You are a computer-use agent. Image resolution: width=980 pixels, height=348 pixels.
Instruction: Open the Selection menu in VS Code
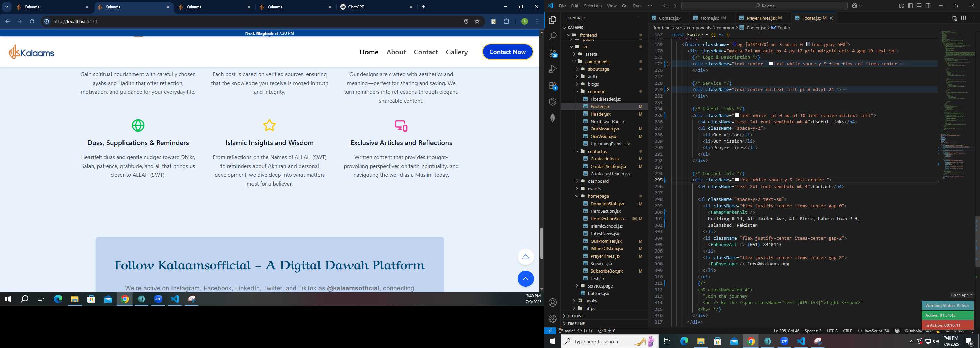593,6
